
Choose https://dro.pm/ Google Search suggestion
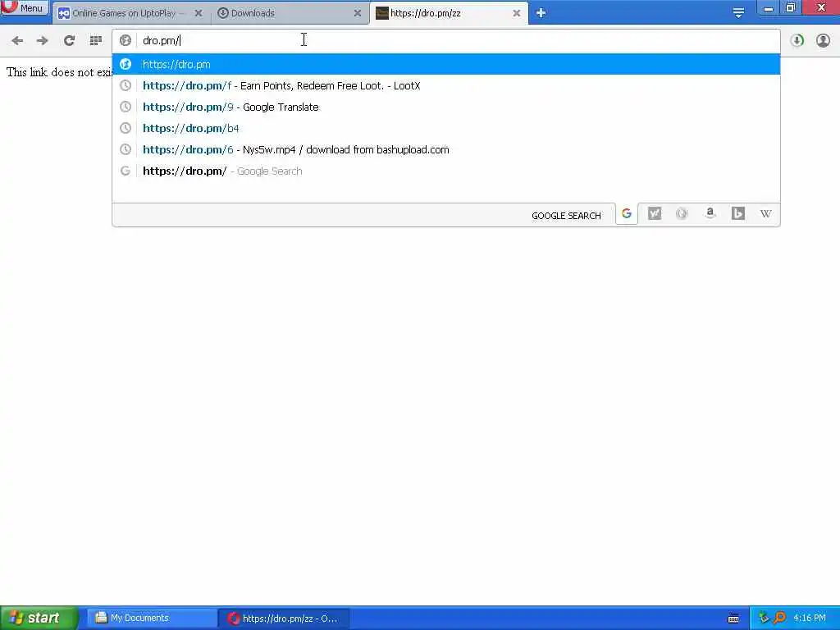click(x=445, y=171)
